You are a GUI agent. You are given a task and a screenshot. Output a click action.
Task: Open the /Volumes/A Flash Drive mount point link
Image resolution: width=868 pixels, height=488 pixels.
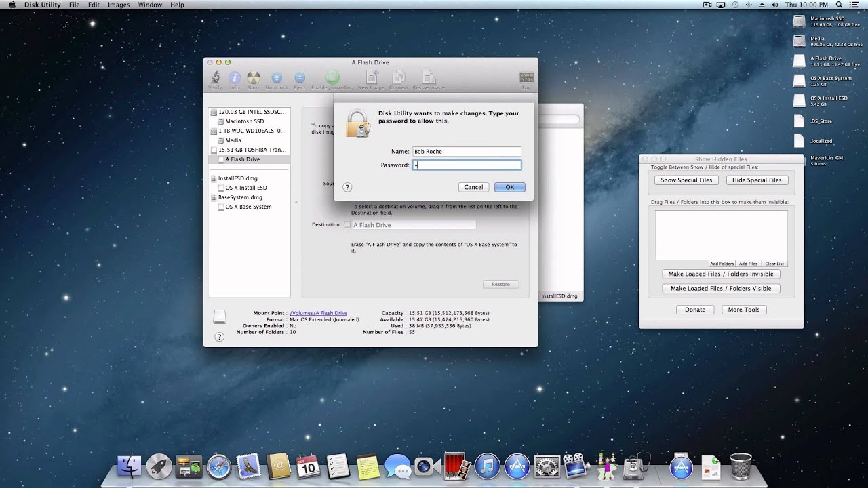pyautogui.click(x=318, y=314)
